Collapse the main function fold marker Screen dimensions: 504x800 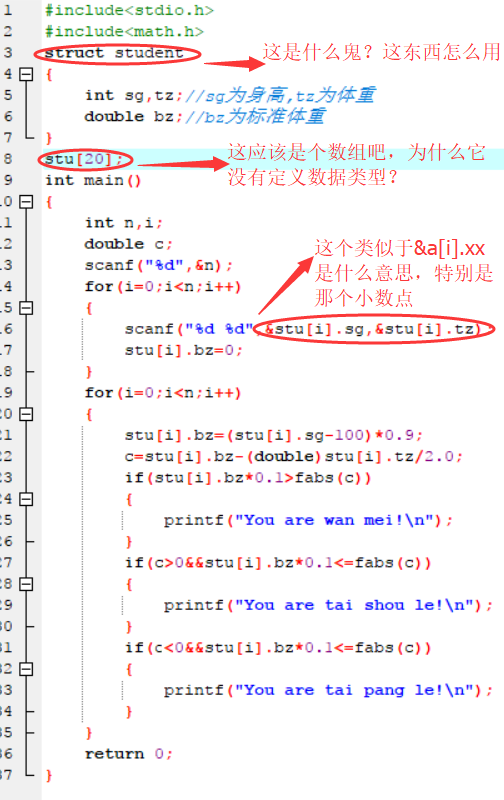26,202
